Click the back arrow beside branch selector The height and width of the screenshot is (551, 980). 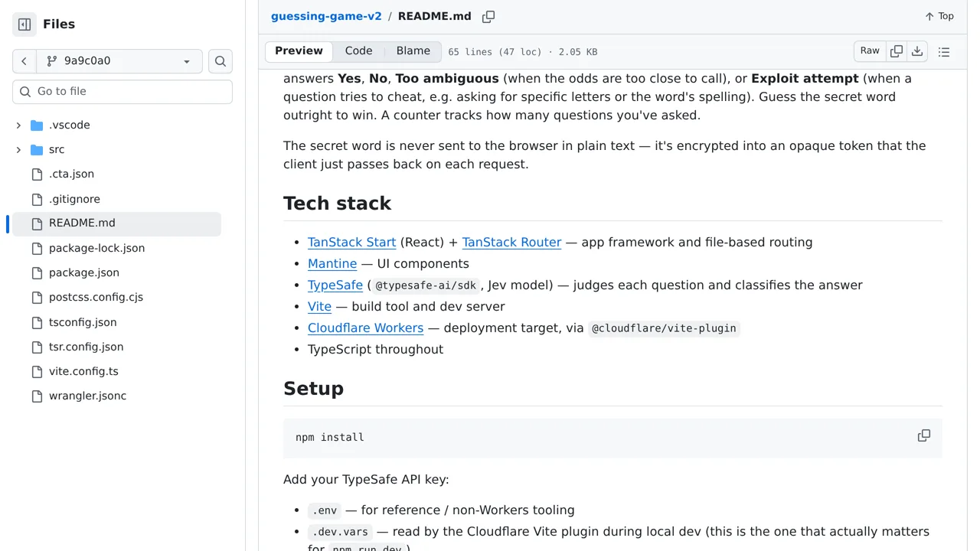click(x=24, y=61)
